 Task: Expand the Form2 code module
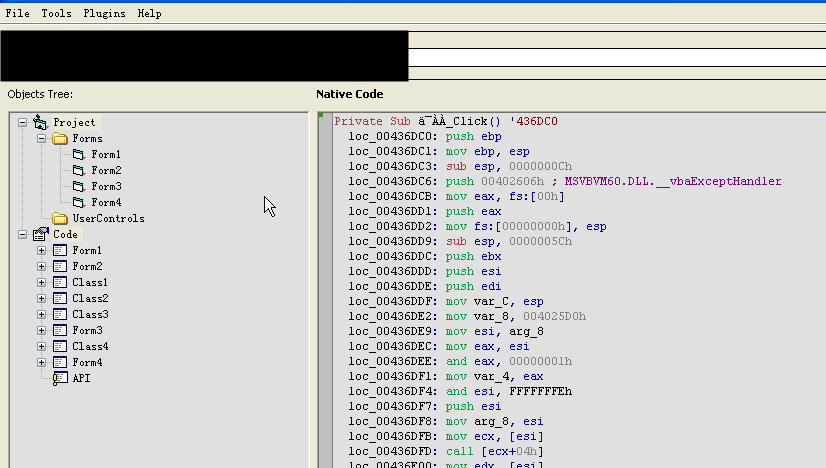pos(42,266)
